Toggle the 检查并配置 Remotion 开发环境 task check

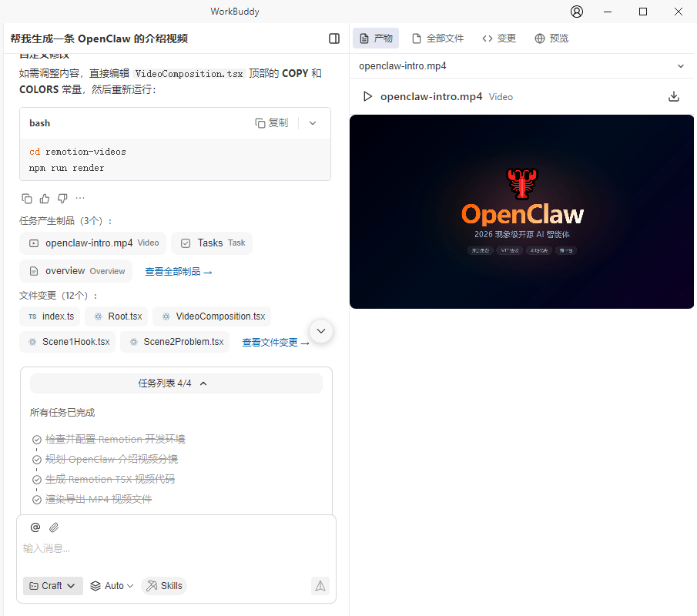click(x=37, y=440)
